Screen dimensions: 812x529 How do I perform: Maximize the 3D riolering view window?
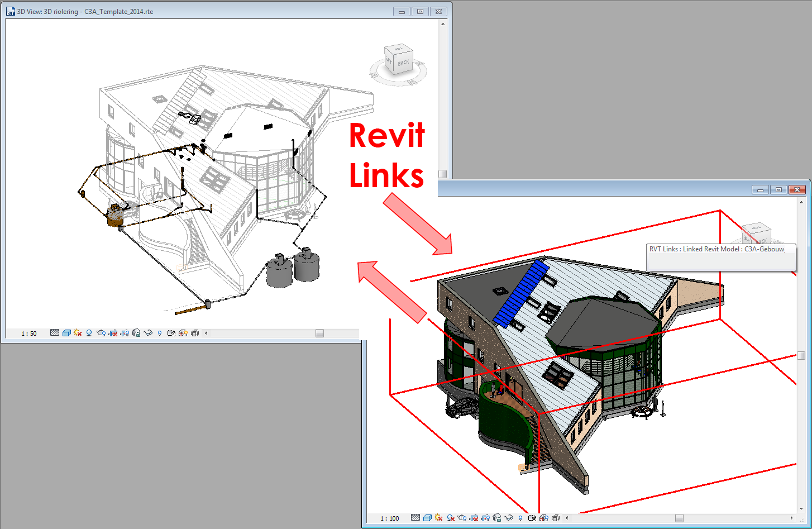click(420, 11)
